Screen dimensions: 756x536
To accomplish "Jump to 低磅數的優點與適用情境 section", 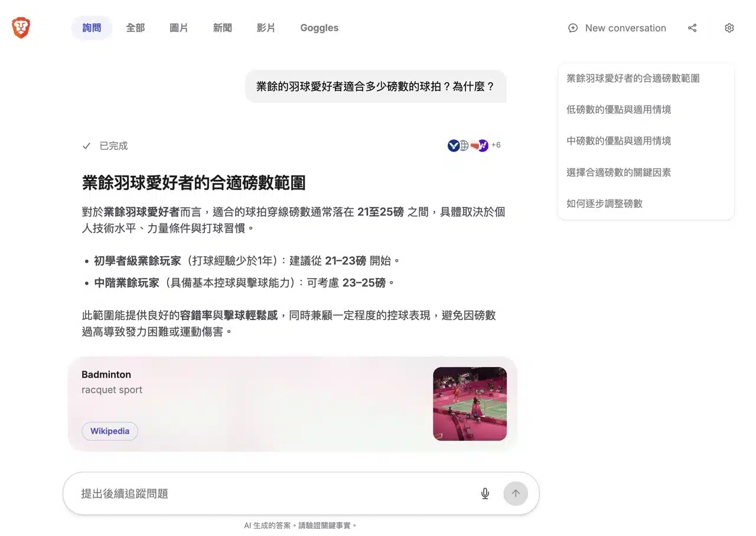I will 618,110.
